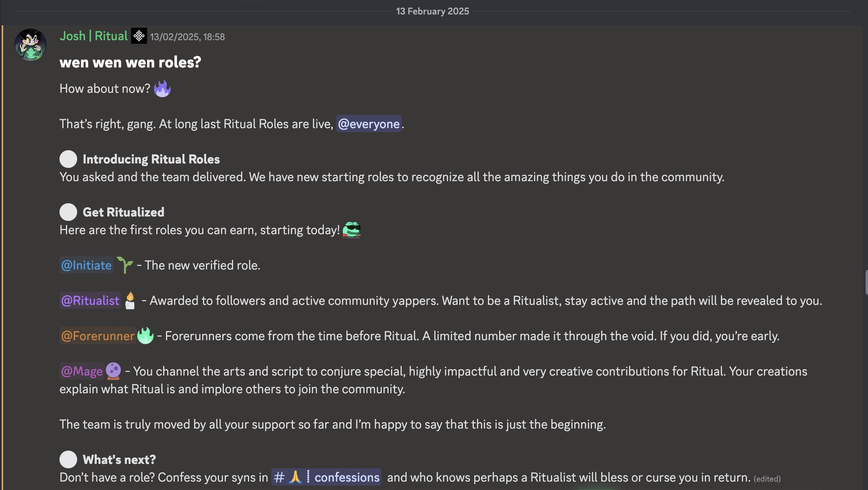This screenshot has width=868, height=490.
Task: Open the @Forerunner role mention
Action: click(x=98, y=336)
